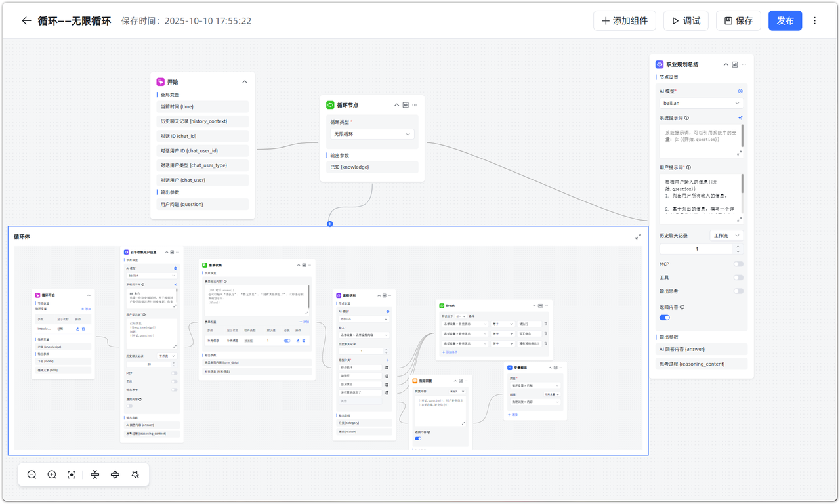Screen dimensions: 840x504
Task: Click the 系统提示词 text input area
Action: click(x=699, y=140)
